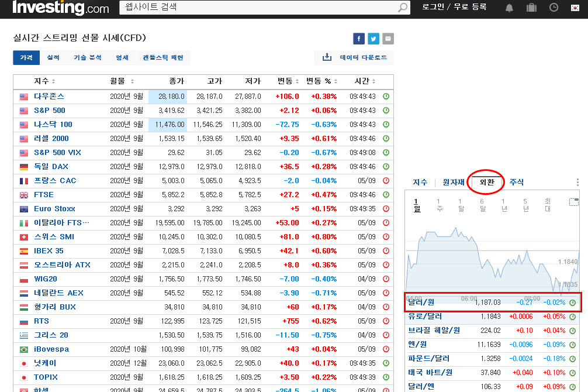Open the 지수 widget tab

tap(420, 182)
